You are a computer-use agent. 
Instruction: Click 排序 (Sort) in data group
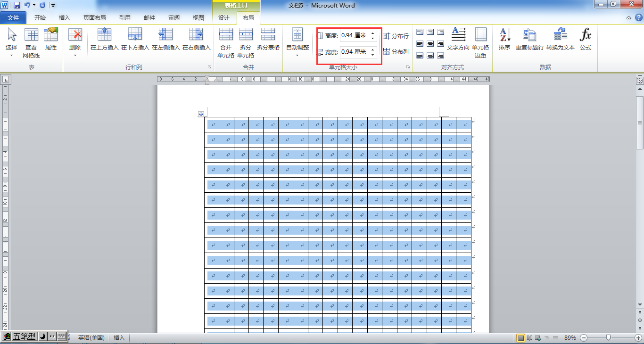pos(504,40)
